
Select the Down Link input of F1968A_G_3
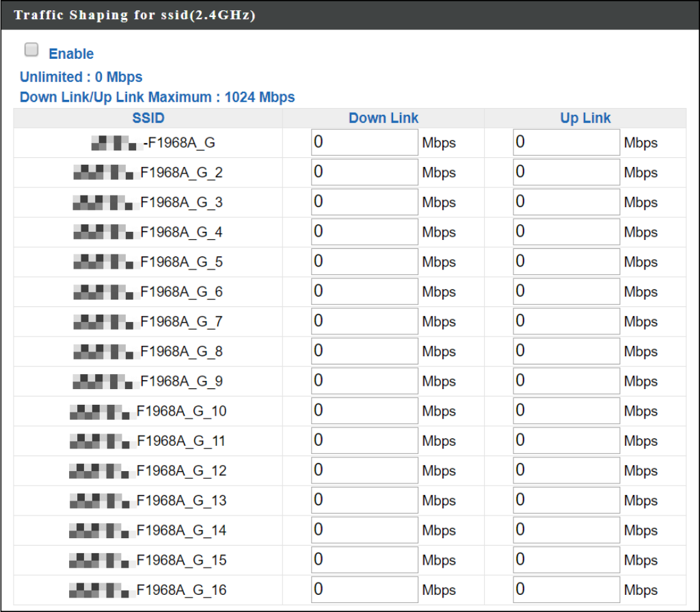(364, 202)
